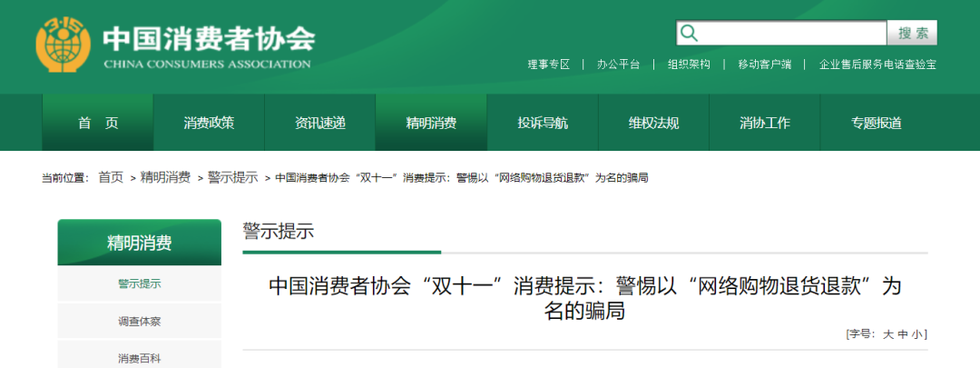The height and width of the screenshot is (368, 980).
Task: Open the 消费政策 navigation menu
Action: click(209, 124)
